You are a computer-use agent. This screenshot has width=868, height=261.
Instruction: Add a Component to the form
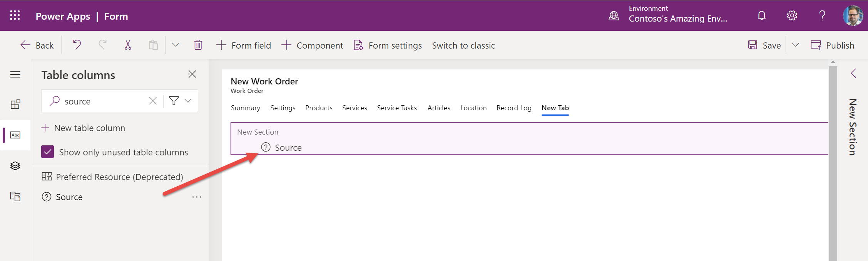[312, 45]
